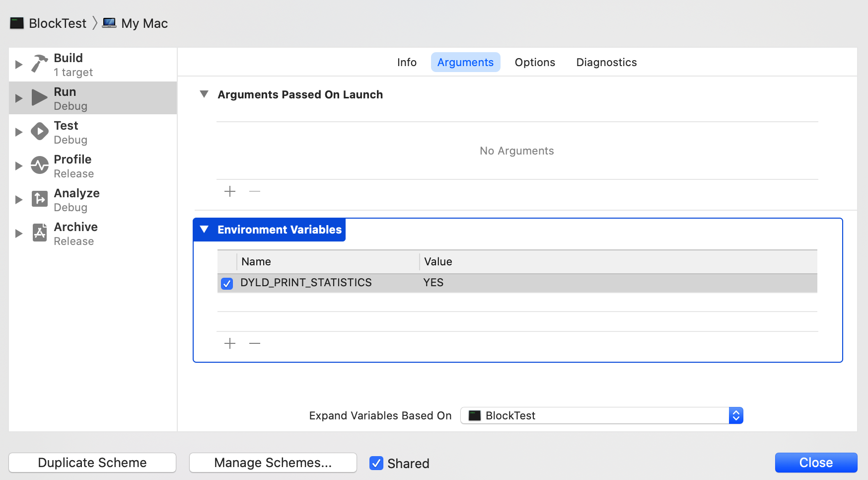Select the YES value cell
The width and height of the screenshot is (868, 480).
pyautogui.click(x=433, y=283)
